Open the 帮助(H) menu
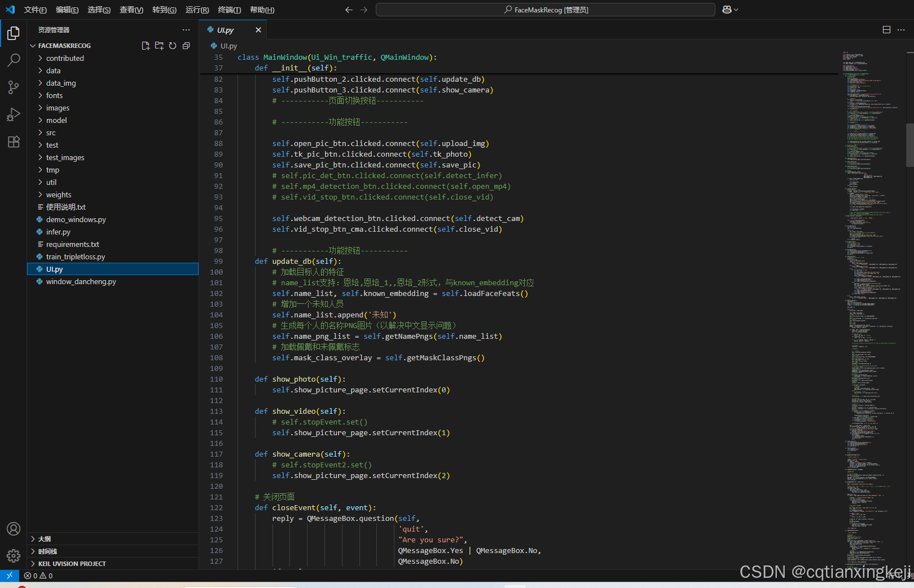This screenshot has height=588, width=914. pyautogui.click(x=262, y=10)
